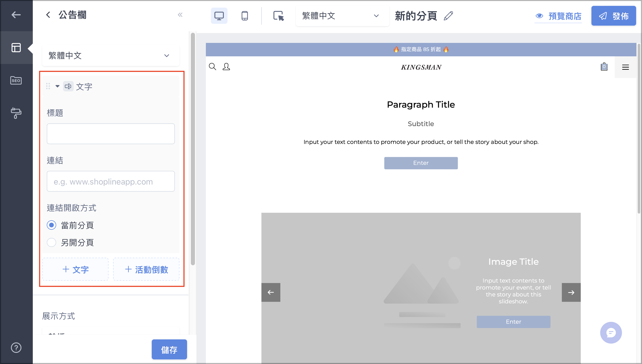Click 發佈 publish button
Screen dimensions: 642x364
tap(614, 16)
